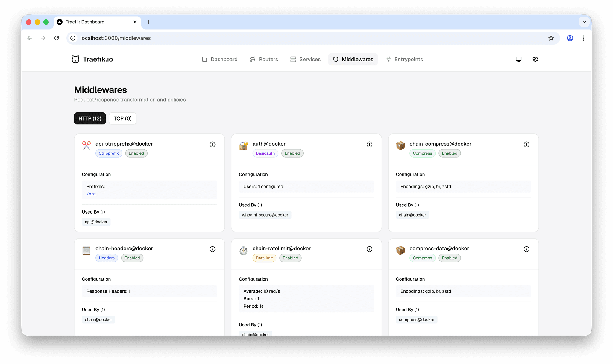Open Chrome's three-dot menu
The height and width of the screenshot is (364, 613).
[583, 38]
